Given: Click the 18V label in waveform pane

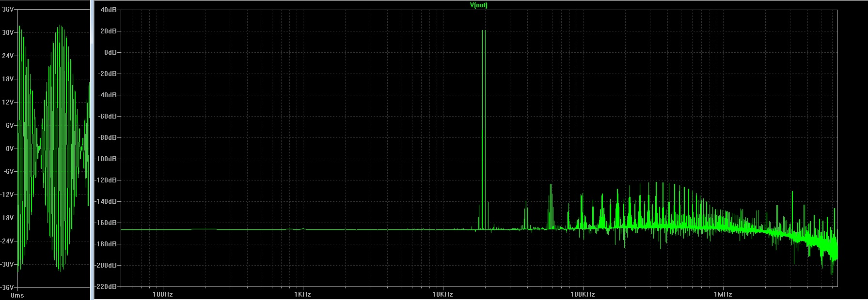Looking at the screenshot, I should 8,79.
